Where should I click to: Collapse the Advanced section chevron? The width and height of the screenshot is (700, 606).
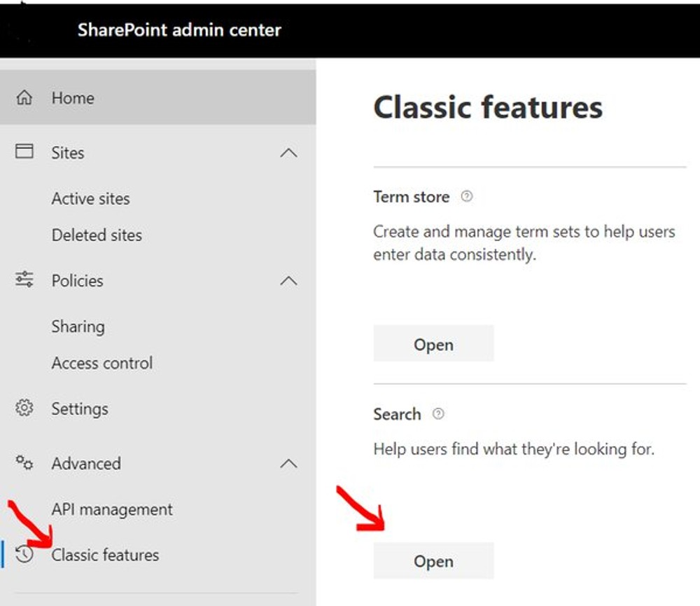point(289,463)
